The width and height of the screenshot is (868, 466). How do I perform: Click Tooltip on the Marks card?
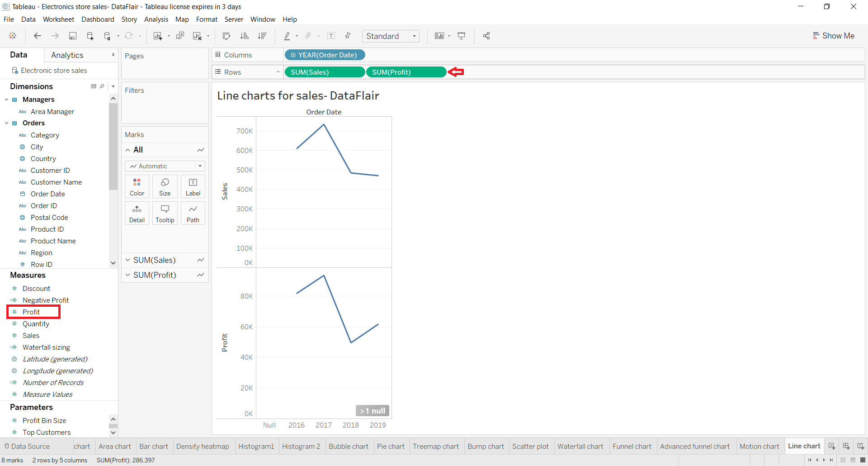coord(165,213)
